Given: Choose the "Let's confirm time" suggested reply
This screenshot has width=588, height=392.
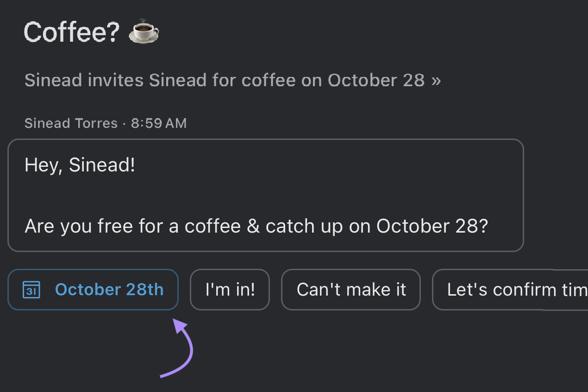Looking at the screenshot, I should 508,290.
